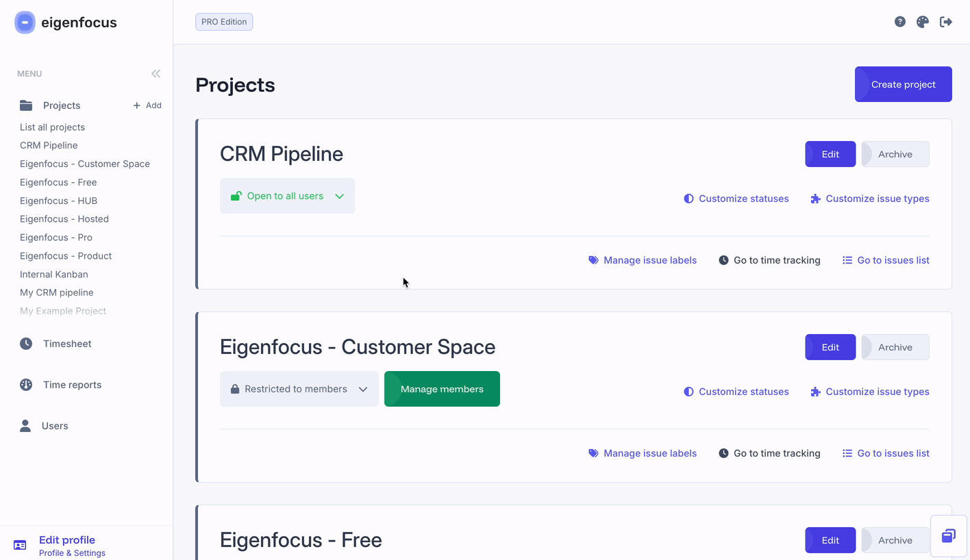This screenshot has height=560, width=970.
Task: Click the eigenfocus logo in the sidebar
Action: tap(25, 22)
